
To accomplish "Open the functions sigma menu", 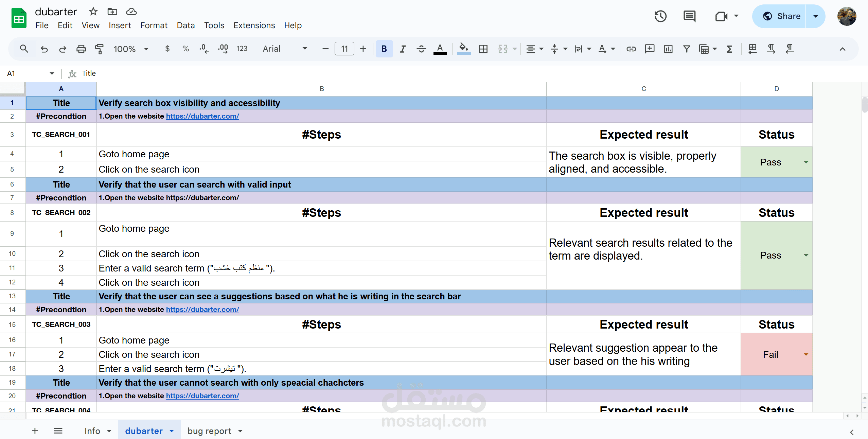I will click(729, 49).
